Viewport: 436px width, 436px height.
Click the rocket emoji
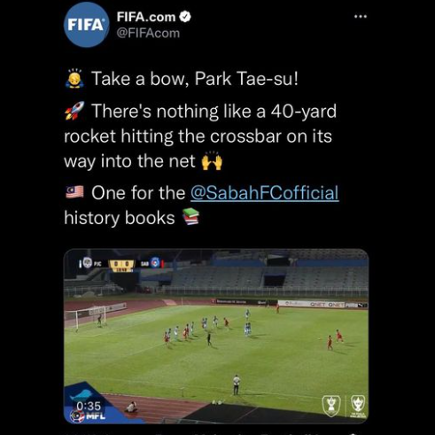point(75,111)
